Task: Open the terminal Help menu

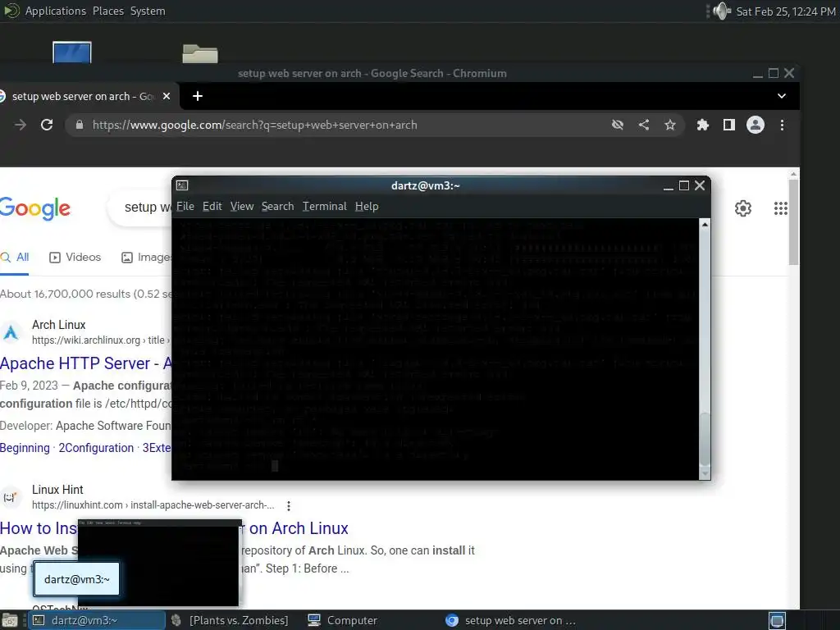Action: pyautogui.click(x=367, y=206)
